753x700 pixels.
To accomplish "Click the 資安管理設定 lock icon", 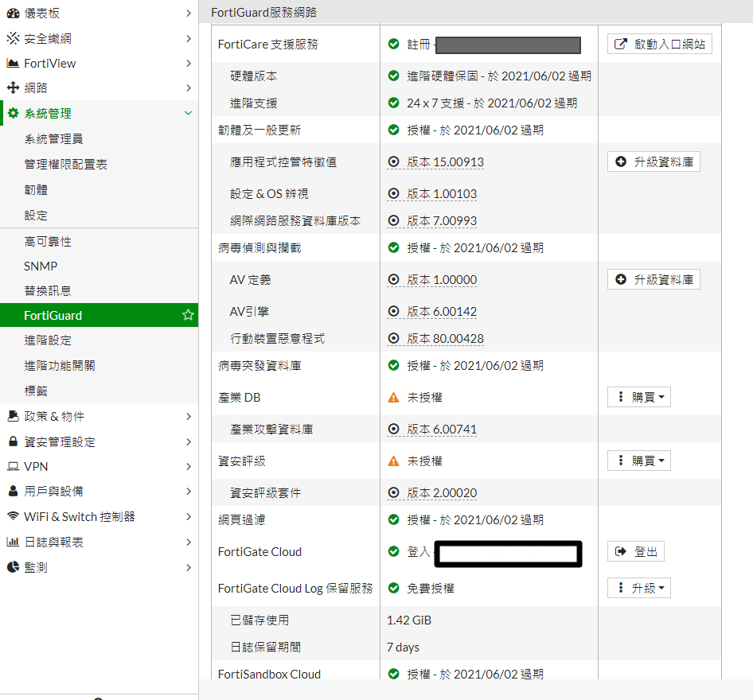I will coord(13,441).
